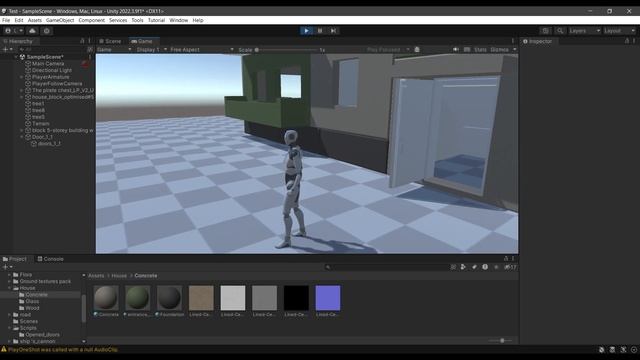Screen dimensions: 640x360
Task: Open the Gizmos dropdown arrow
Action: point(514,49)
